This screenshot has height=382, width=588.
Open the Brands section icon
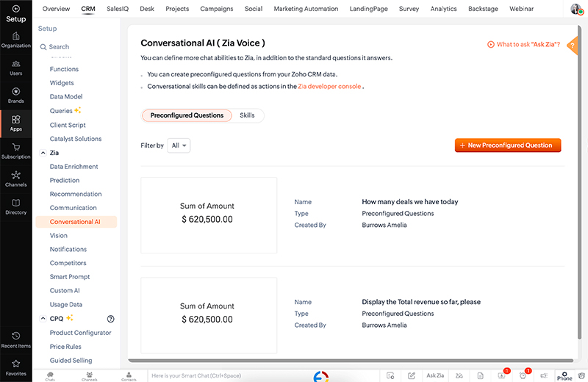[15, 95]
